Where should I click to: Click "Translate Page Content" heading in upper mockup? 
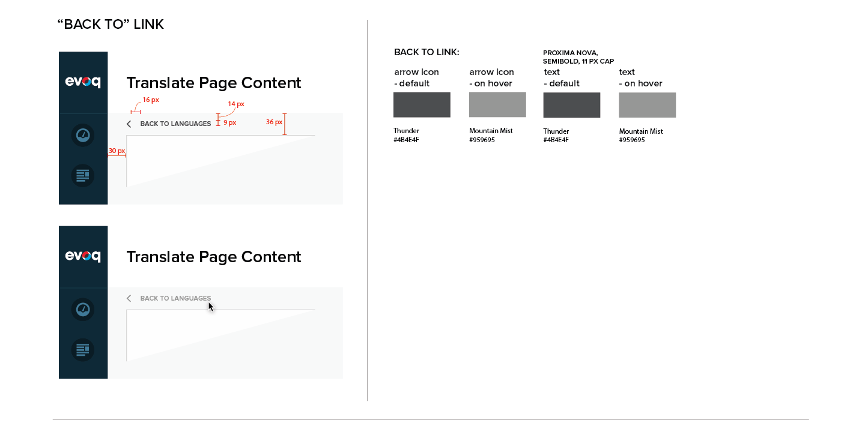click(214, 83)
